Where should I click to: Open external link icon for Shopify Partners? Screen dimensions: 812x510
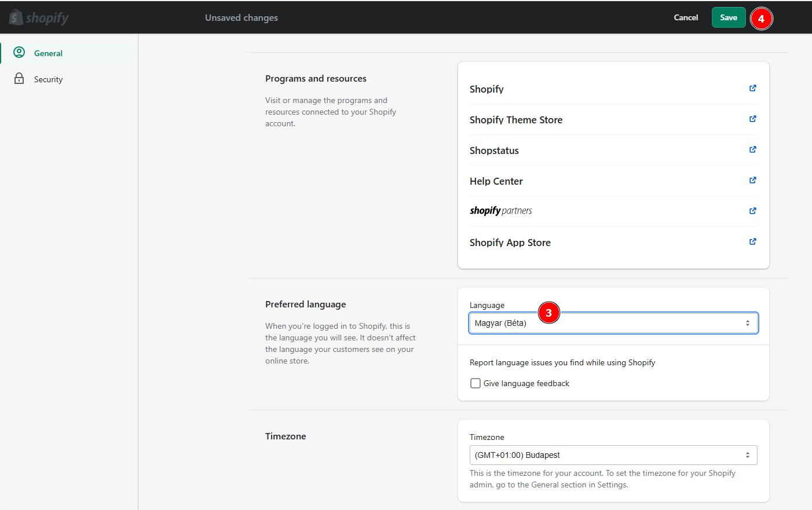[x=752, y=211]
